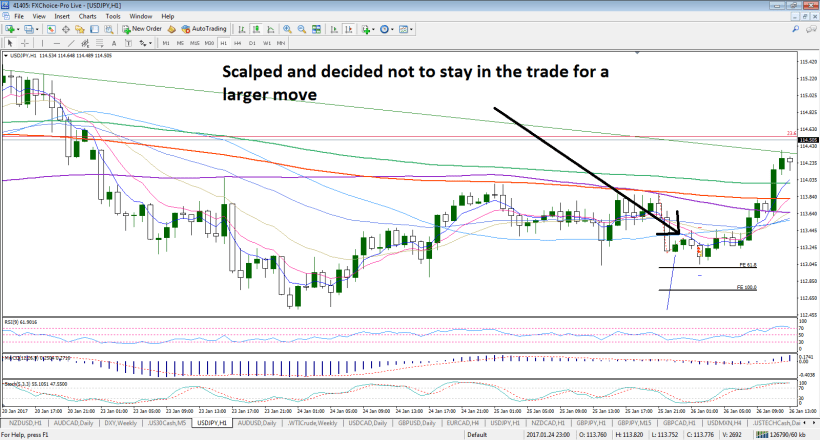The height and width of the screenshot is (440, 820).
Task: Open the Insert menu
Action: click(62, 16)
